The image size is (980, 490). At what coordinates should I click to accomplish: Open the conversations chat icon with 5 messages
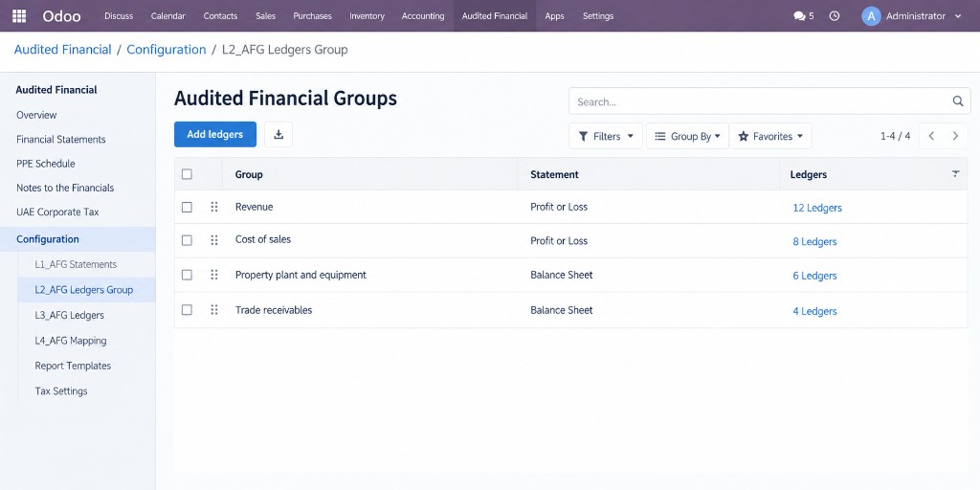pyautogui.click(x=799, y=16)
